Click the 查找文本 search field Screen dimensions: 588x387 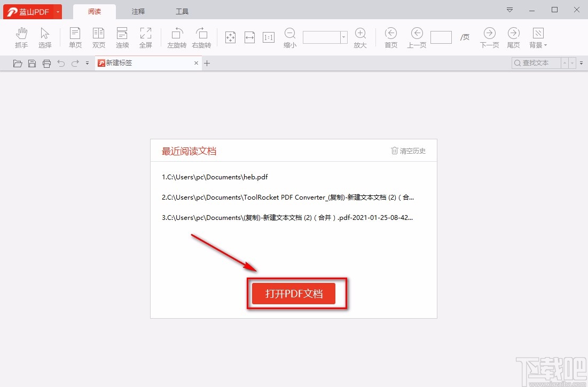click(537, 63)
